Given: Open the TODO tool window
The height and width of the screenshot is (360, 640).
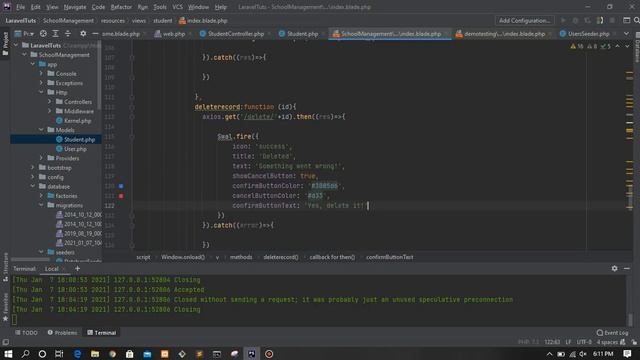Looking at the screenshot, I should [27, 333].
